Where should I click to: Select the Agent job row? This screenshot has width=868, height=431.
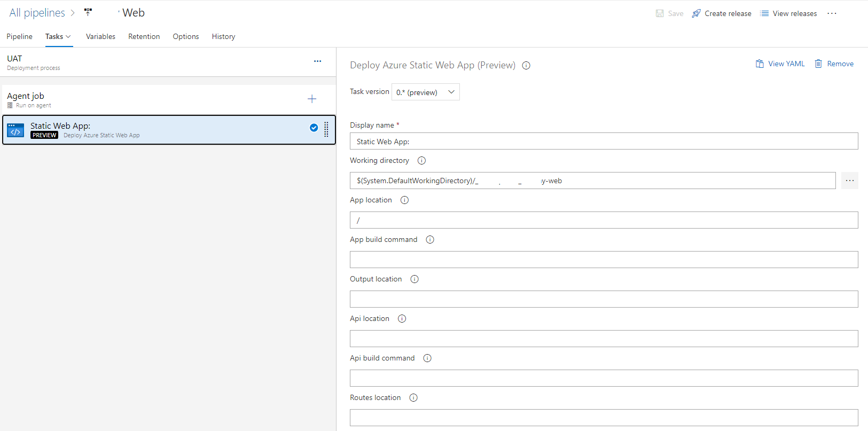tap(169, 99)
